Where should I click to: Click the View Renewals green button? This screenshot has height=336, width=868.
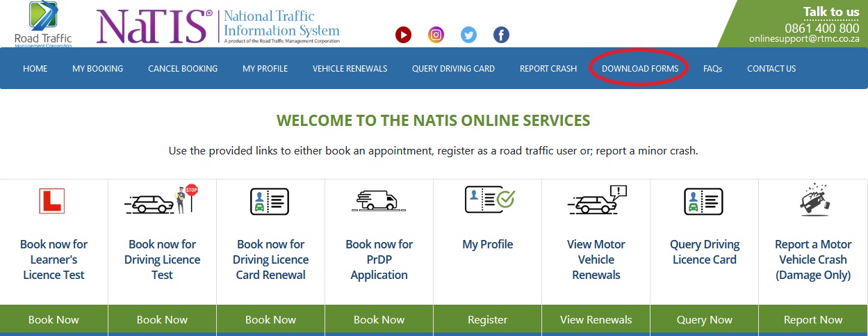(x=596, y=320)
